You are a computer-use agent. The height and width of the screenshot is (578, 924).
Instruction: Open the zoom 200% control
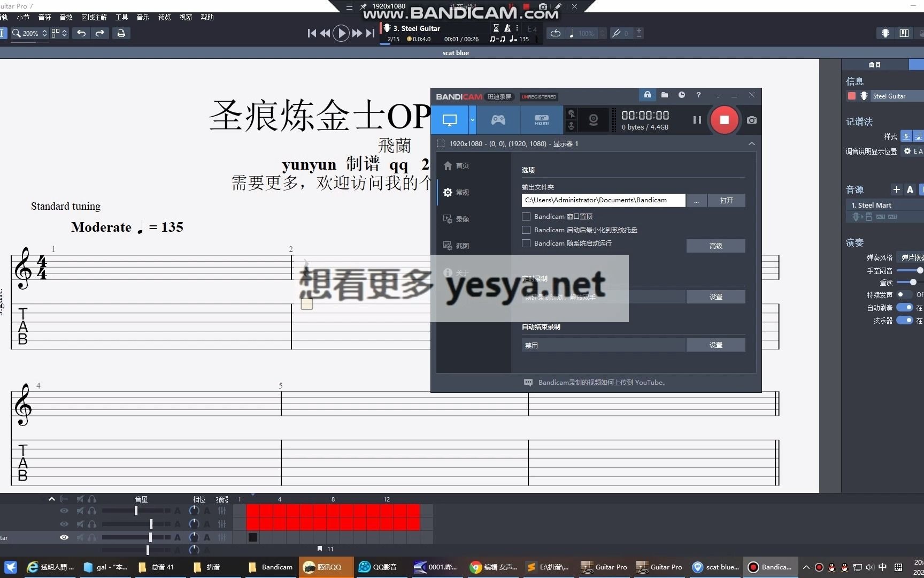30,33
